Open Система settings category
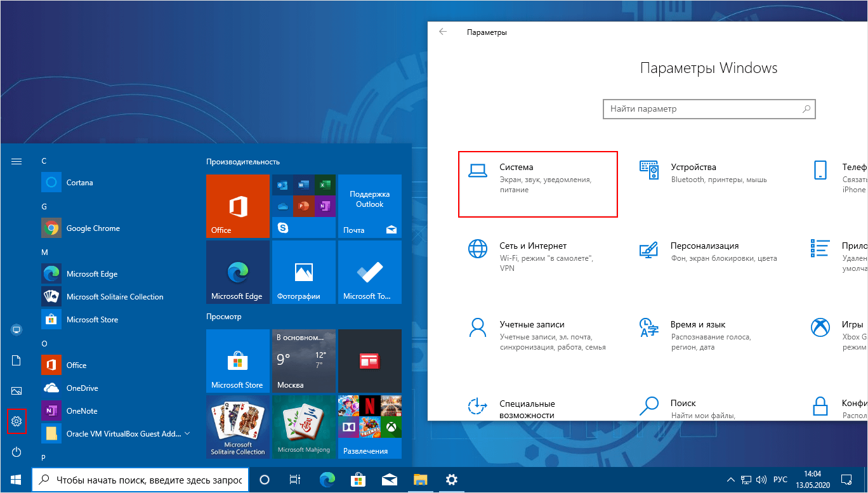This screenshot has height=493, width=868. tap(538, 185)
